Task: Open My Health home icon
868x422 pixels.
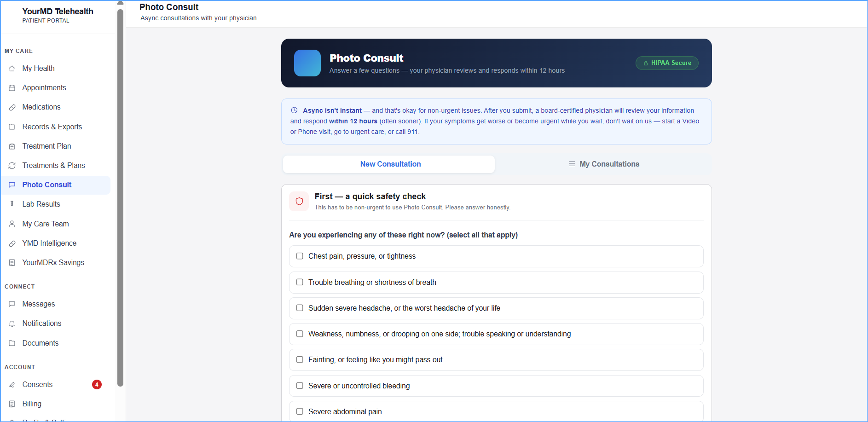Action: 12,69
